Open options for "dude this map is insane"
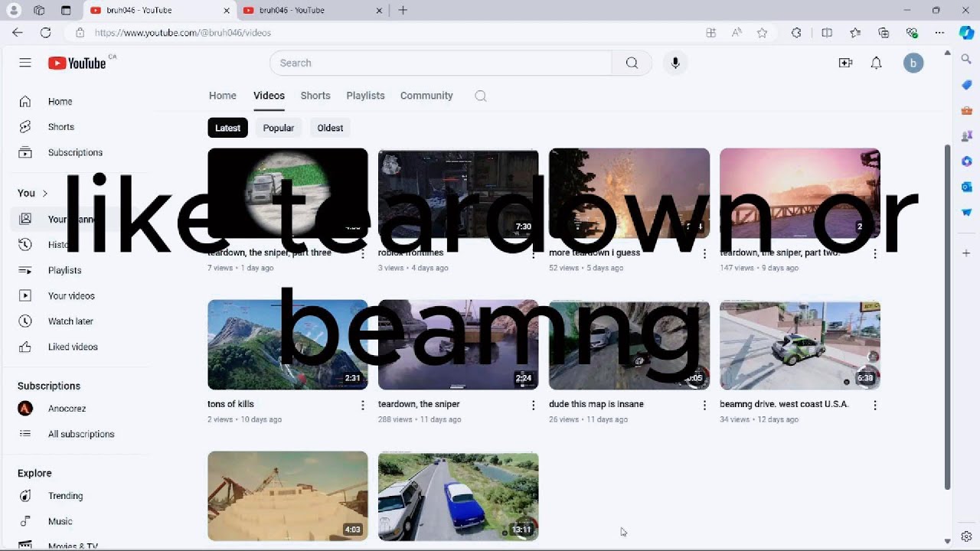The height and width of the screenshot is (551, 980). (x=704, y=405)
